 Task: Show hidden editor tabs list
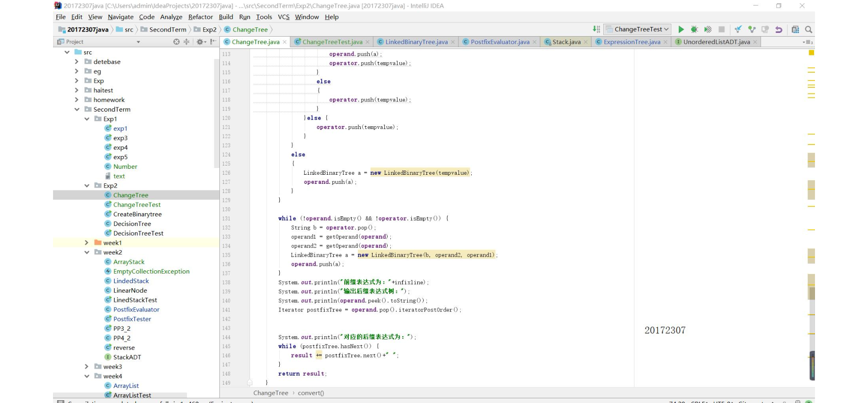[808, 42]
